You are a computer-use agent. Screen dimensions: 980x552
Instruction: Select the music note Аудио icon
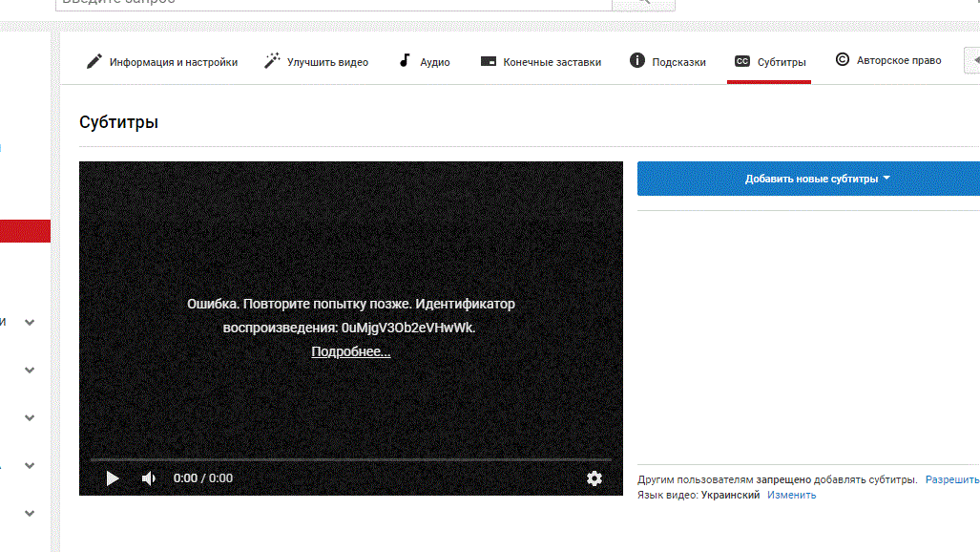pyautogui.click(x=405, y=61)
